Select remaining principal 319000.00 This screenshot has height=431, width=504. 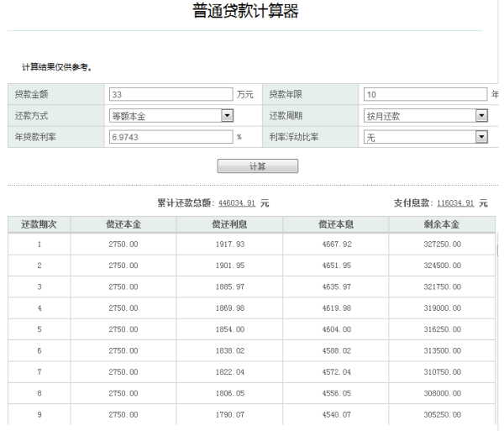coord(443,308)
